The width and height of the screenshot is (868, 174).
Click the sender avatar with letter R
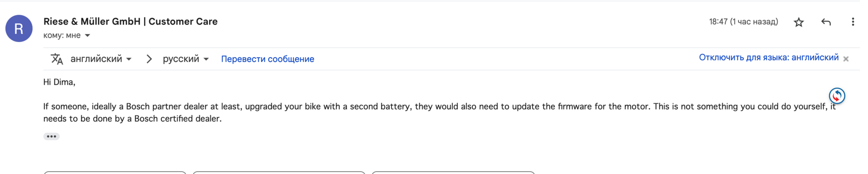(x=19, y=29)
